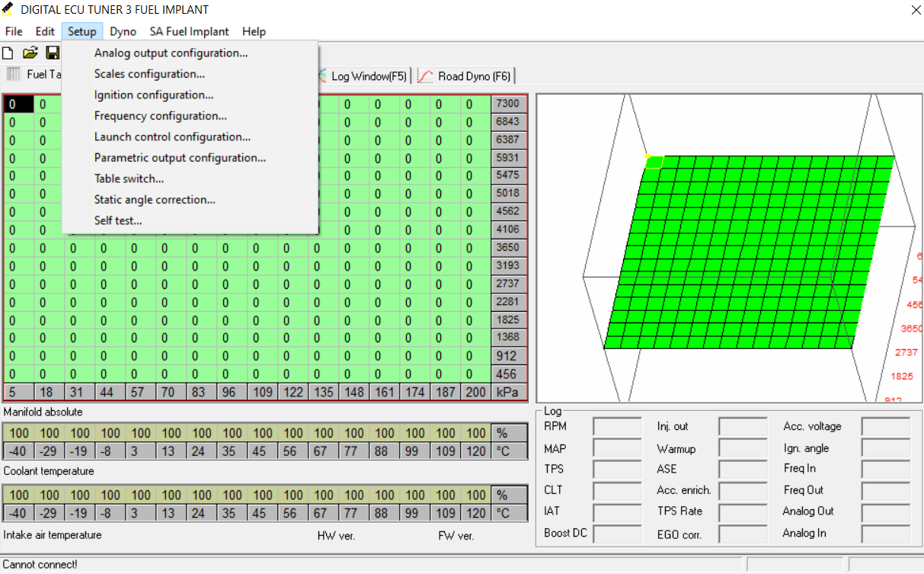Click intake air temperature 3 °C cell
This screenshot has width=924, height=574.
pos(140,513)
